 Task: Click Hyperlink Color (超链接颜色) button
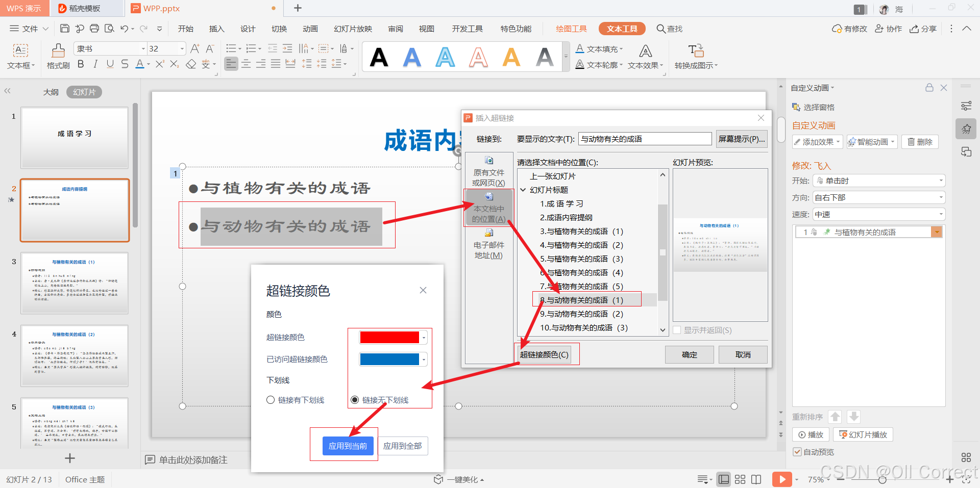pos(544,354)
